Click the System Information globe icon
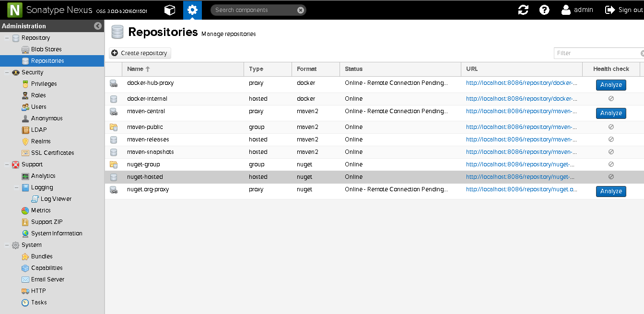This screenshot has height=314, width=644. coord(25,233)
